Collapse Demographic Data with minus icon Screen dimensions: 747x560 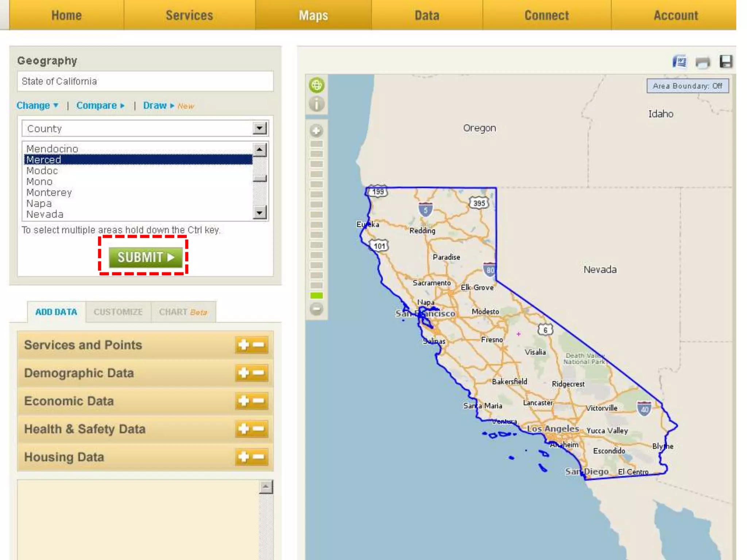259,373
